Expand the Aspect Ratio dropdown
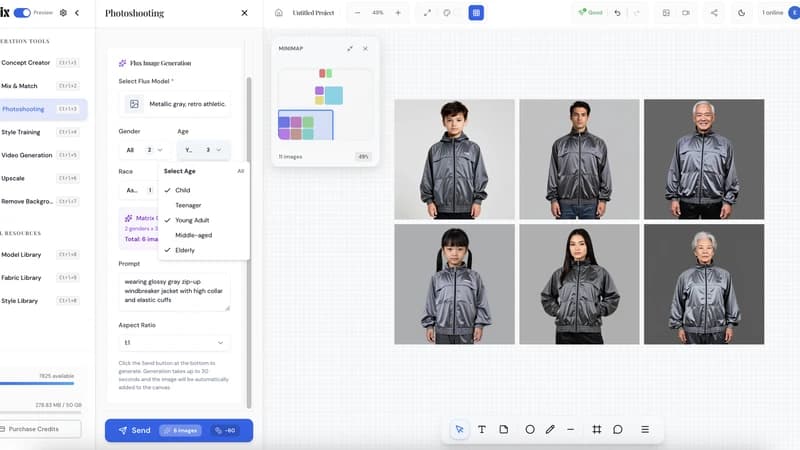 [x=174, y=342]
